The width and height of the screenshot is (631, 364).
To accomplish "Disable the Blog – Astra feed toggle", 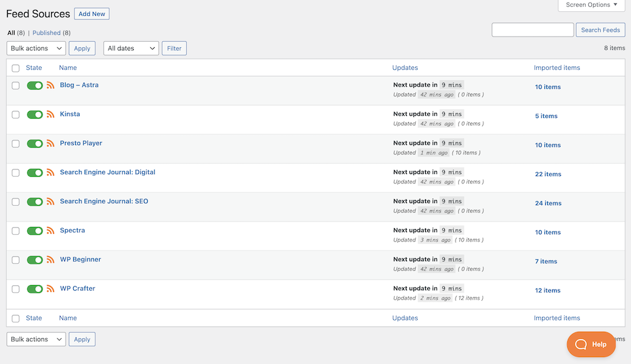I will [x=35, y=85].
